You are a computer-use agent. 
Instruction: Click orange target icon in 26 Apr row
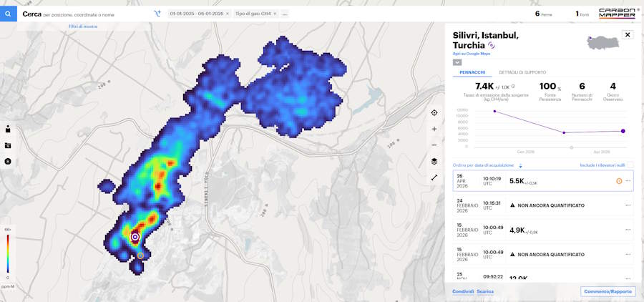click(619, 181)
